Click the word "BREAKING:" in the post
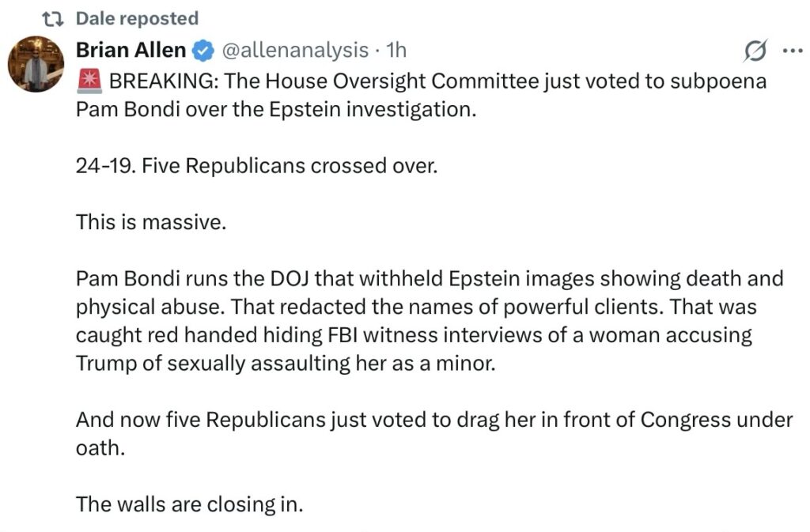Viewport: 810px width, 532px height. (161, 81)
